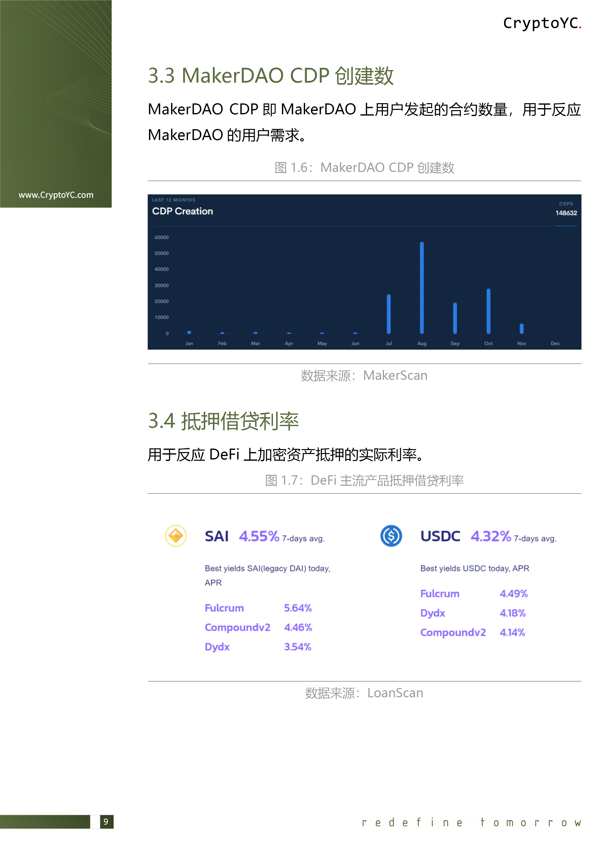This screenshot has height=868, width=614.
Task: Click the 'CDP Creation' chart title
Action: (182, 211)
